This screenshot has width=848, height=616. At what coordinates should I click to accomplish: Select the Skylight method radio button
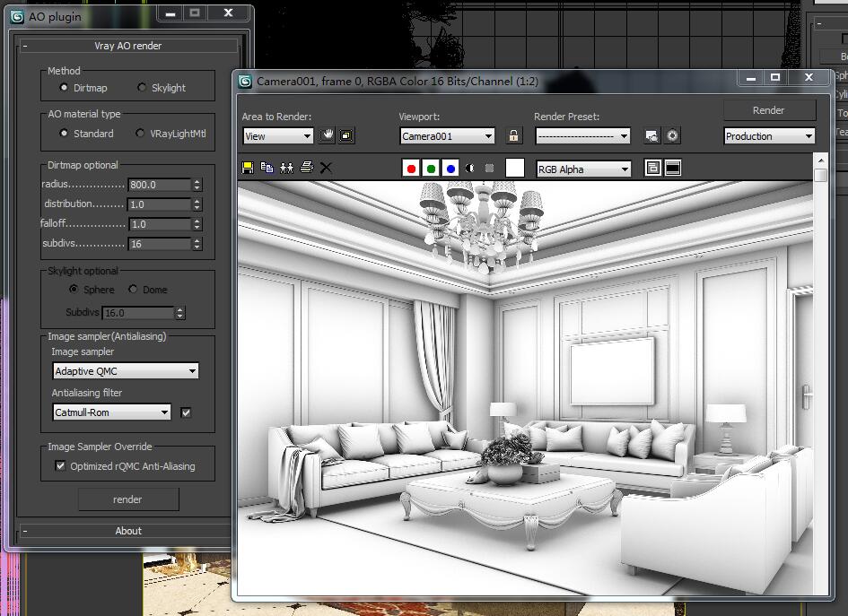tap(142, 88)
